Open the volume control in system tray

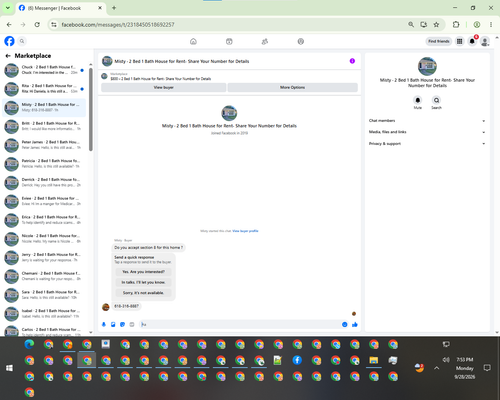click(x=446, y=360)
